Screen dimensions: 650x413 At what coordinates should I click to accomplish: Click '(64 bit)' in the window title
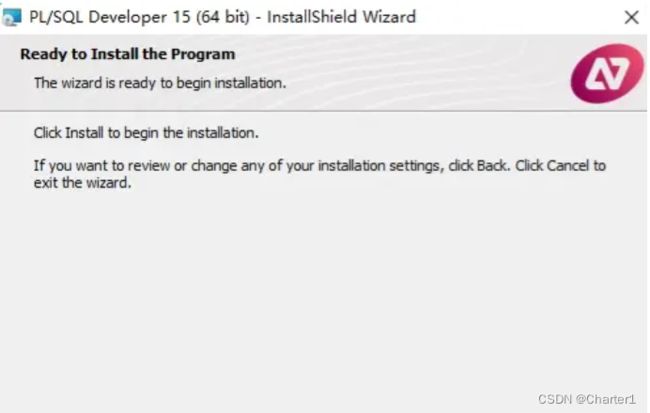pyautogui.click(x=223, y=17)
